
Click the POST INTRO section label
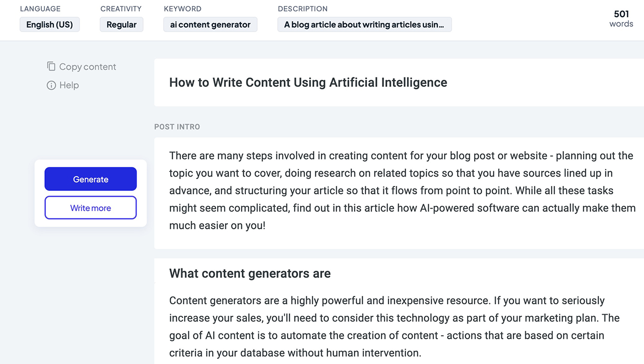(x=177, y=127)
